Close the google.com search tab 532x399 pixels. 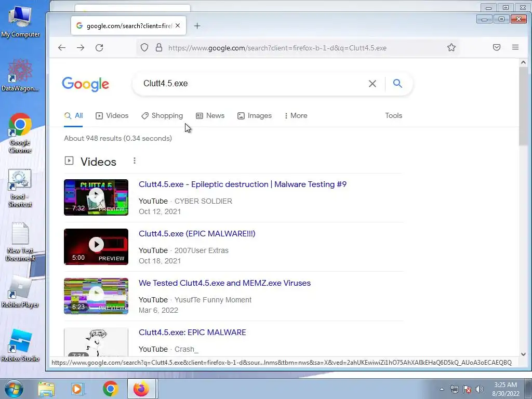pyautogui.click(x=178, y=25)
